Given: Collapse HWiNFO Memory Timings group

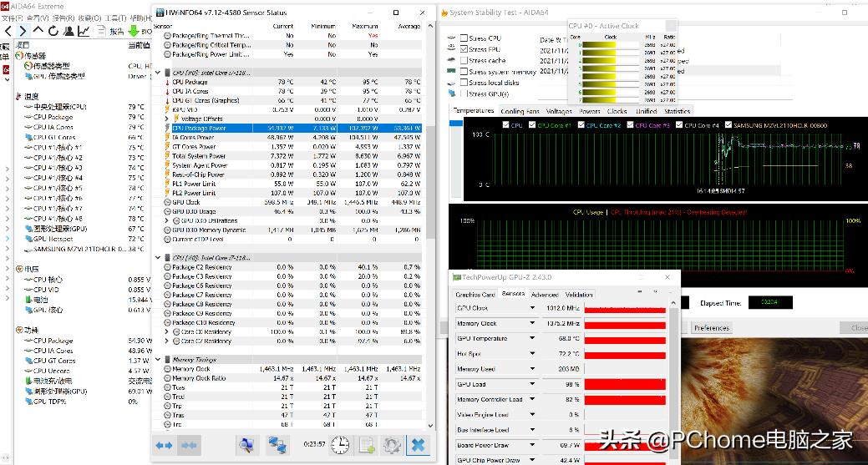Looking at the screenshot, I should click(158, 359).
